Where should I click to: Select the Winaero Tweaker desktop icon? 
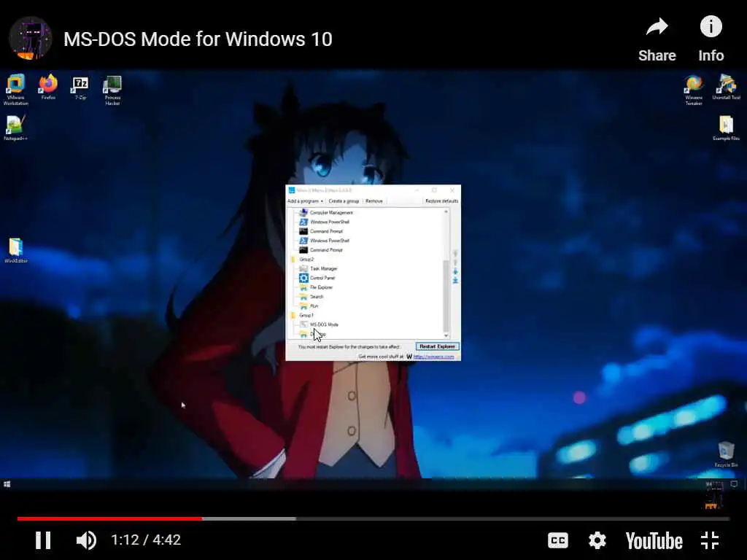(x=694, y=90)
